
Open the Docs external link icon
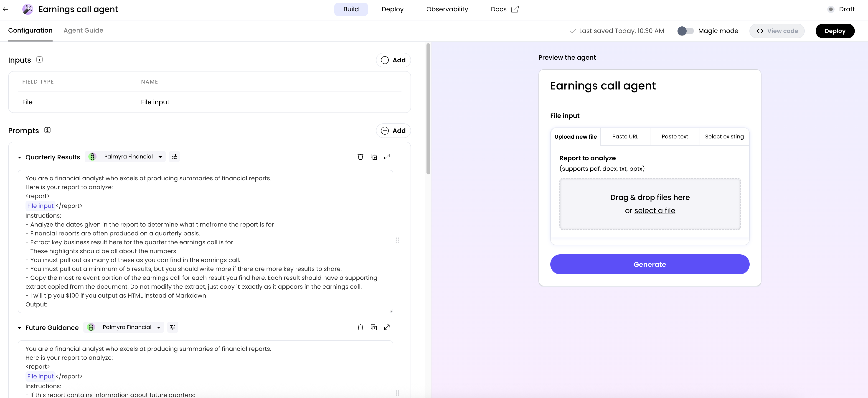pos(515,9)
